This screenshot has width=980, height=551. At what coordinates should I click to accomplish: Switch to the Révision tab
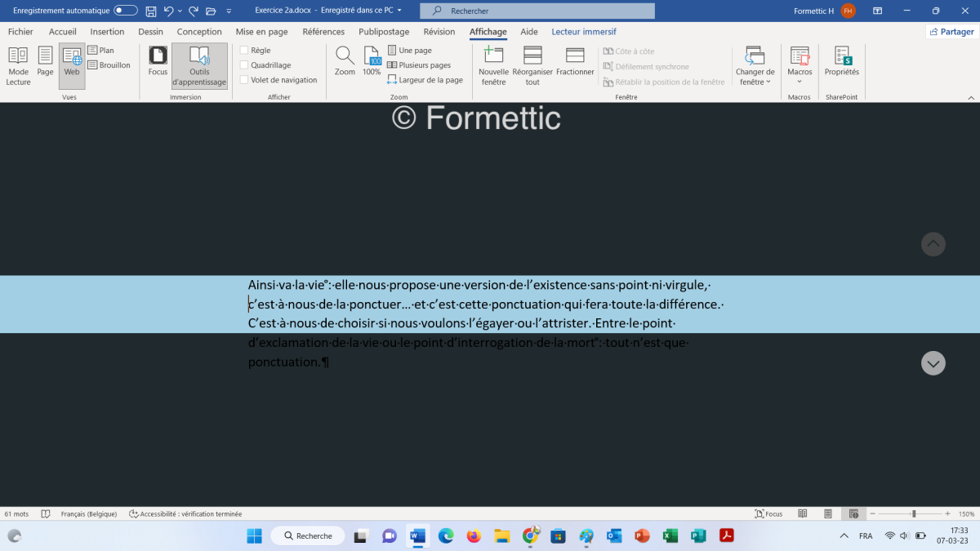click(x=439, y=32)
